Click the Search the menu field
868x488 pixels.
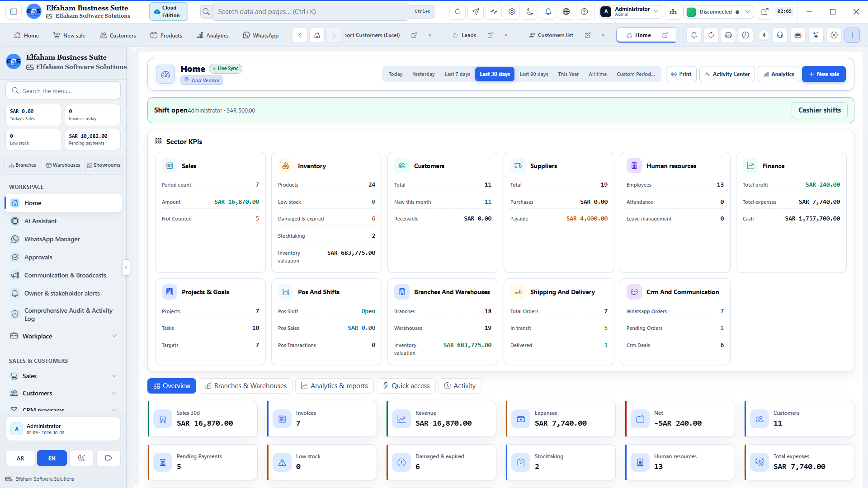(x=63, y=91)
